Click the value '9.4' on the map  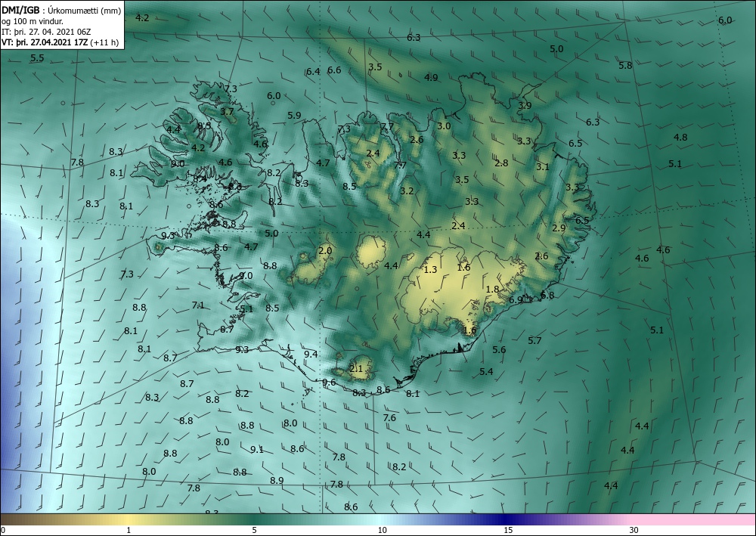tap(311, 355)
